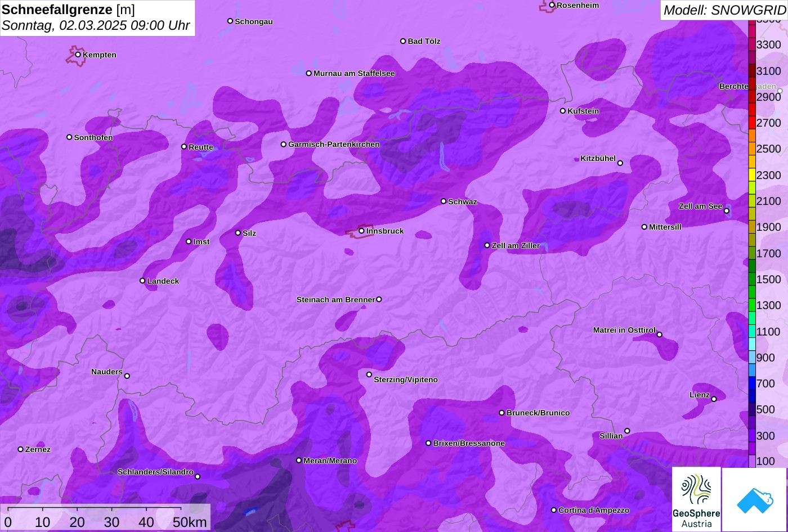Click the Imst marker dot
This screenshot has height=532, width=788.
pos(189,242)
